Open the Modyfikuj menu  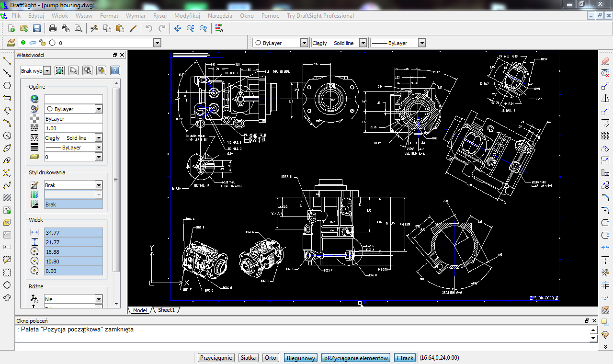(187, 16)
